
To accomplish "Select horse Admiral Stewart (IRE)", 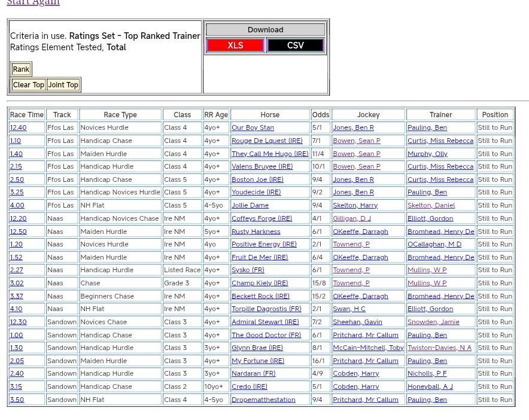I will [265, 322].
